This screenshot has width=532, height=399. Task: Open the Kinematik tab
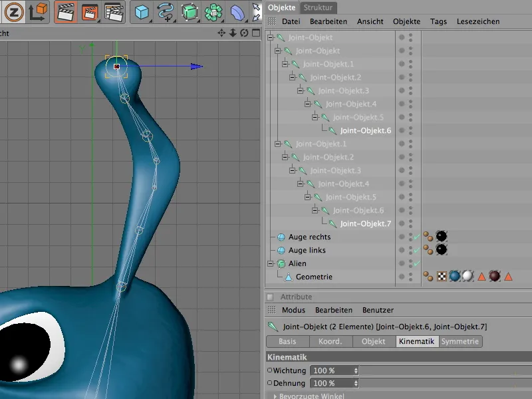coord(417,341)
